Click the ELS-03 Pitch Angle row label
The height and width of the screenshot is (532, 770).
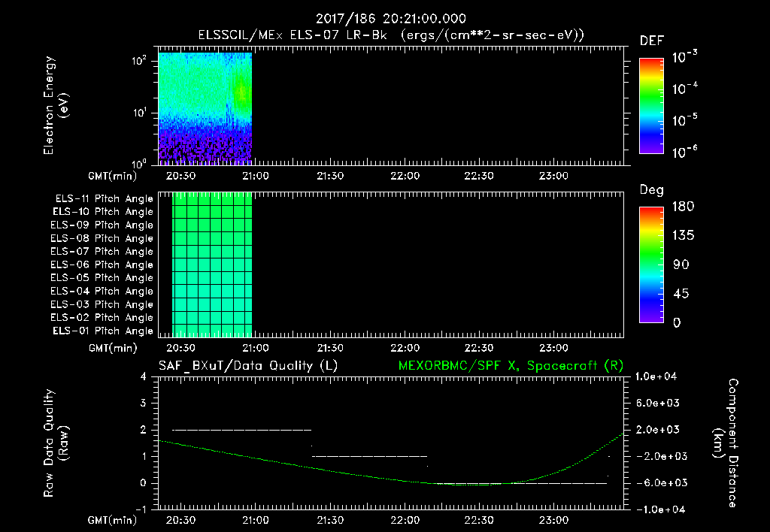(x=102, y=305)
